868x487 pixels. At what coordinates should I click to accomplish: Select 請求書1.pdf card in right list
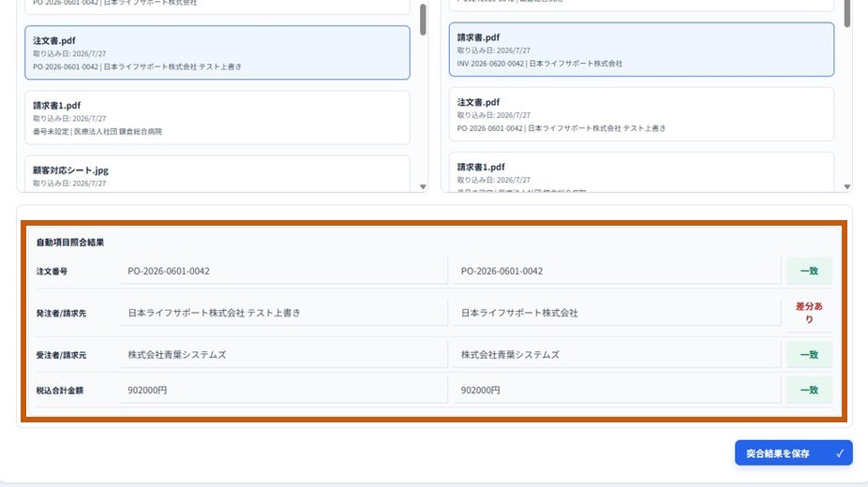coord(641,172)
